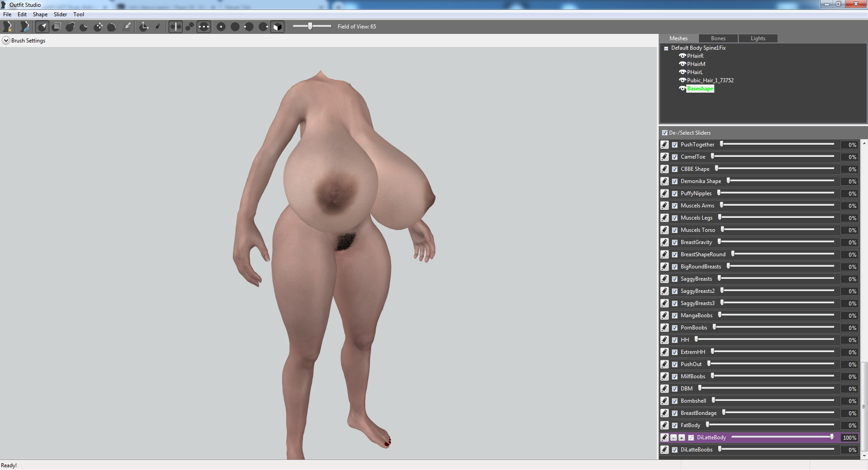Click the DiLatteBoobs slider label
The width and height of the screenshot is (868, 470).
[696, 450]
